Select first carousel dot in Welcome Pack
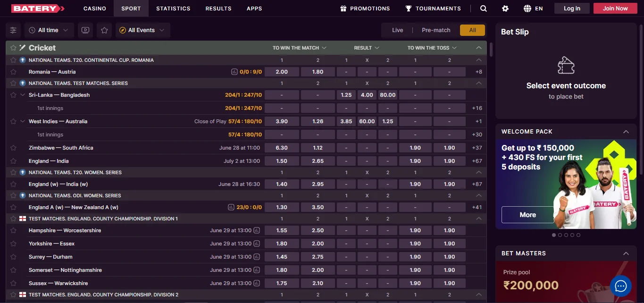This screenshot has height=303, width=644. tap(554, 235)
